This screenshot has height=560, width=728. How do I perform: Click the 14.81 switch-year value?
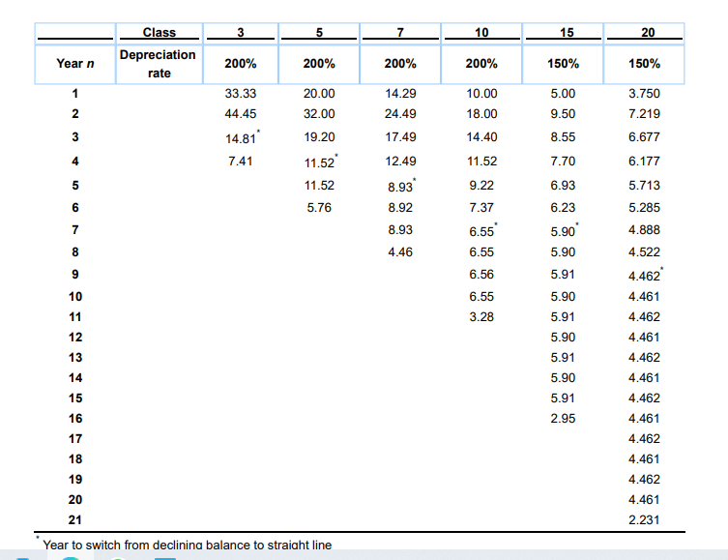click(242, 137)
